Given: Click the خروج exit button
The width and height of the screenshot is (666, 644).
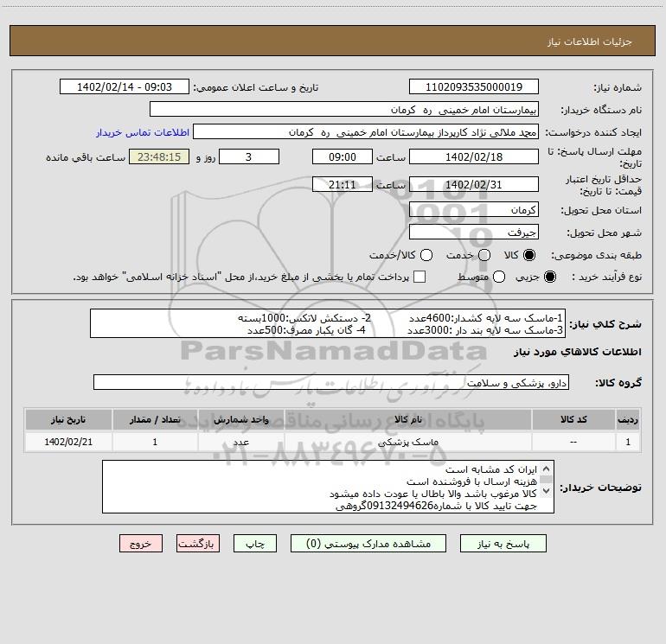Looking at the screenshot, I should (x=141, y=544).
